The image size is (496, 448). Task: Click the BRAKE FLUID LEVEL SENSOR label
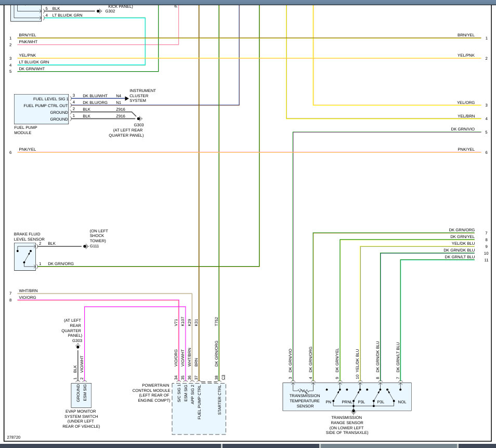point(29,236)
